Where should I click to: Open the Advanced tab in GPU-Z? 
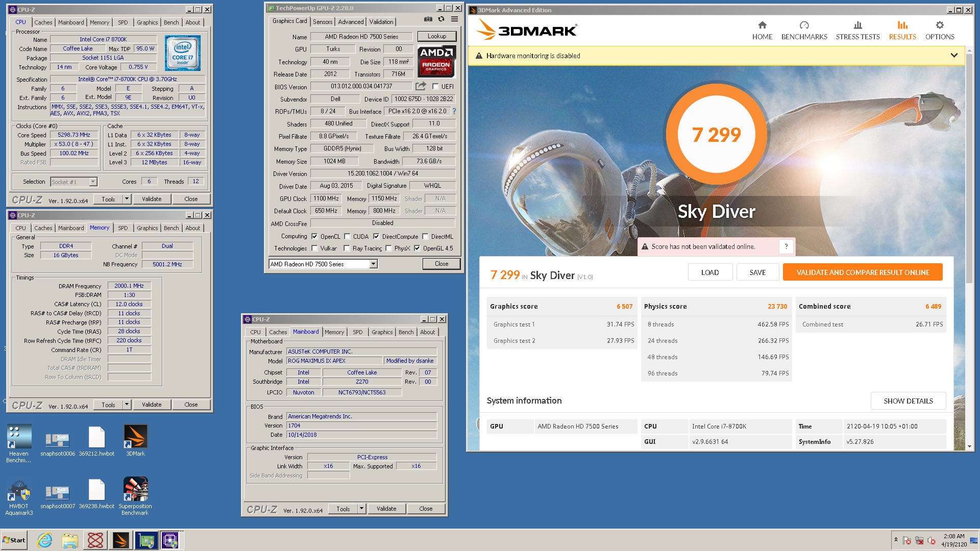coord(351,21)
